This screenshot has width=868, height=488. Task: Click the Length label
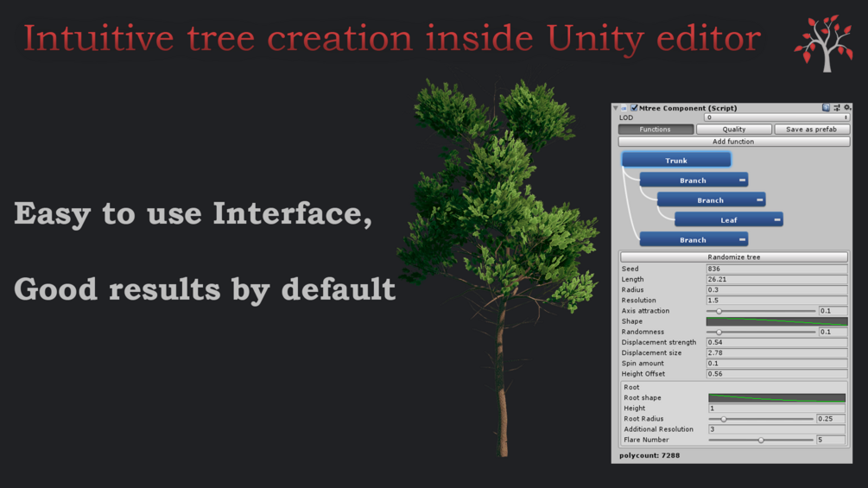632,279
